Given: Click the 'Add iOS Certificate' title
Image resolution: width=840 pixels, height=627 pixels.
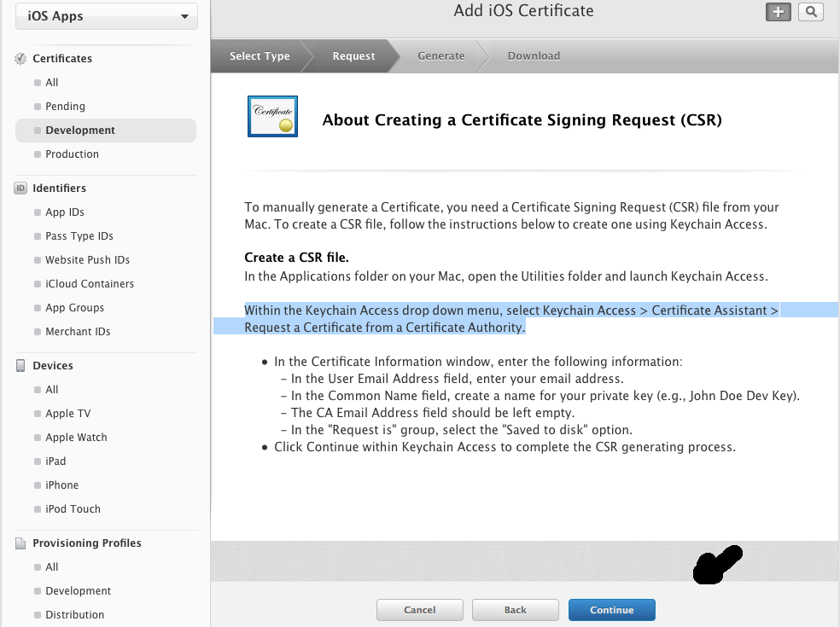Looking at the screenshot, I should point(523,11).
